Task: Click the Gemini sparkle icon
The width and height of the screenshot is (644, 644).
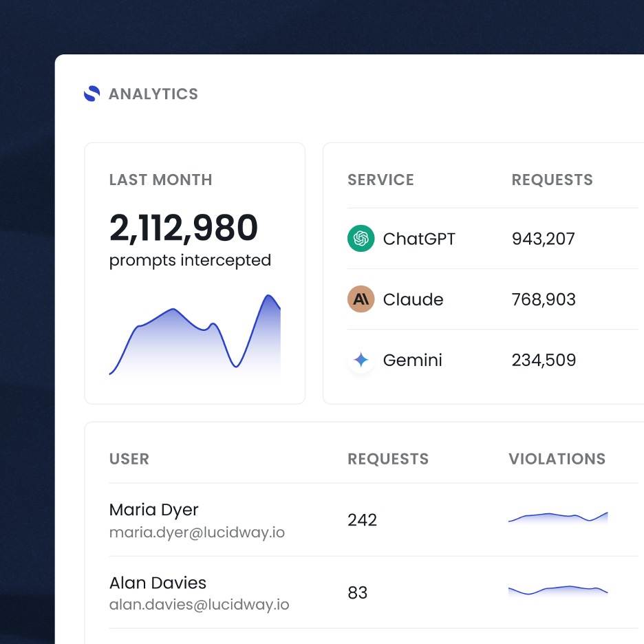Action: pos(361,360)
